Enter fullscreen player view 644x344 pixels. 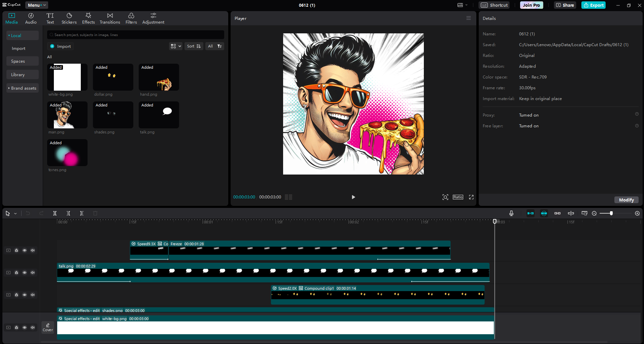tap(471, 197)
